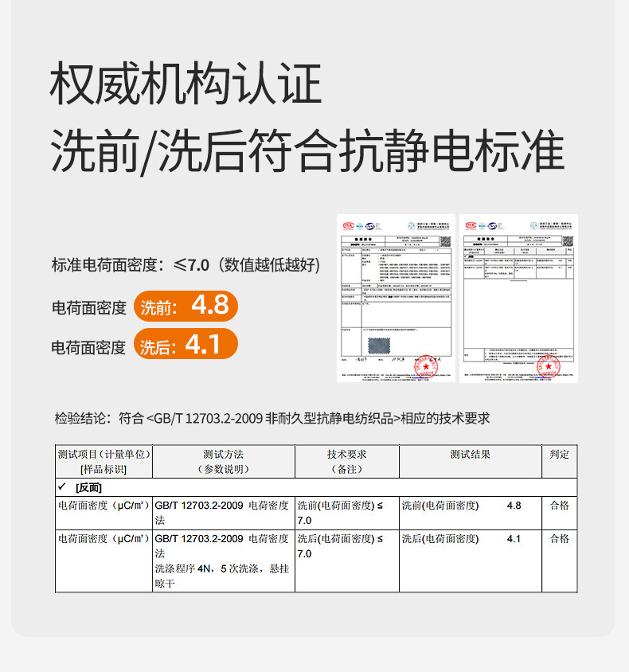The width and height of the screenshot is (629, 672).
Task: Click the 技术要求（备注）header cell
Action: pos(347,462)
